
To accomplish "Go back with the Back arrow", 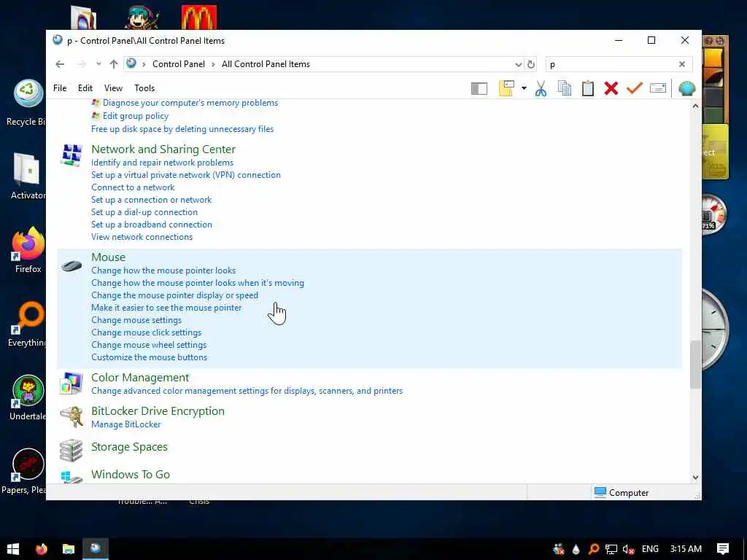I will tap(60, 64).
